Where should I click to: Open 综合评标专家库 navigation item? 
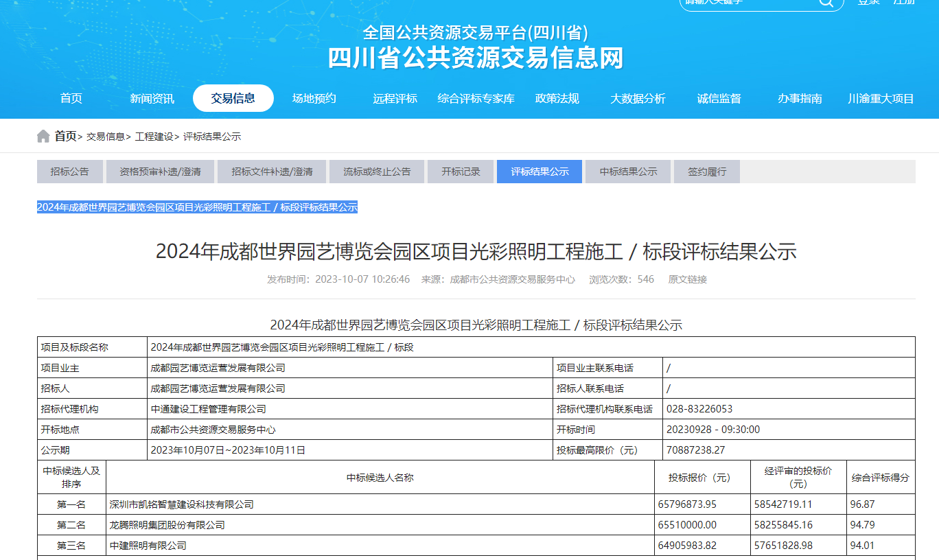pos(476,98)
